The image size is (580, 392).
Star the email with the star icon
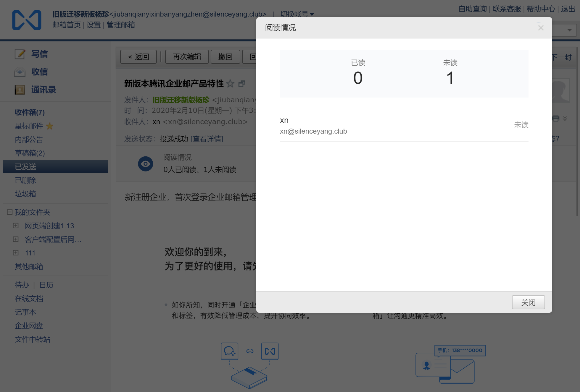click(230, 84)
